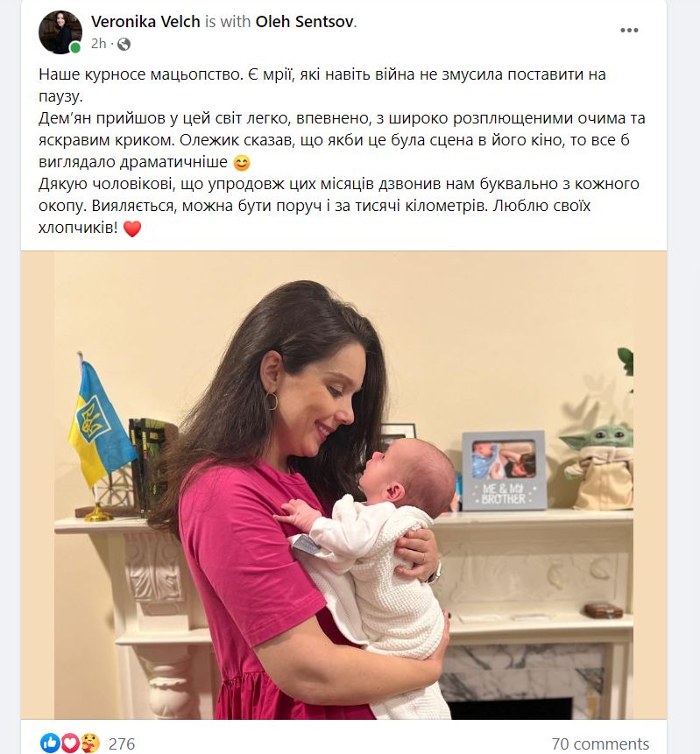The height and width of the screenshot is (754, 700).
Task: Open the three-dot post options menu
Action: coord(629,31)
